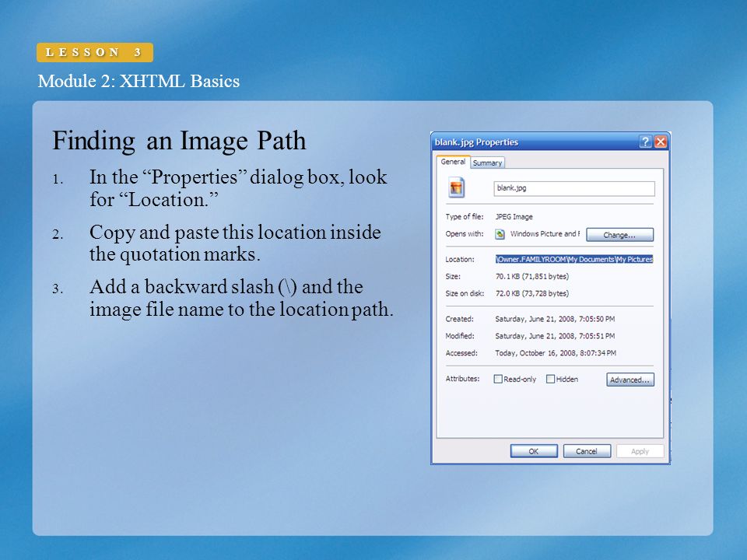
Task: Click the 'LESSON 3' yellow badge
Action: click(95, 52)
